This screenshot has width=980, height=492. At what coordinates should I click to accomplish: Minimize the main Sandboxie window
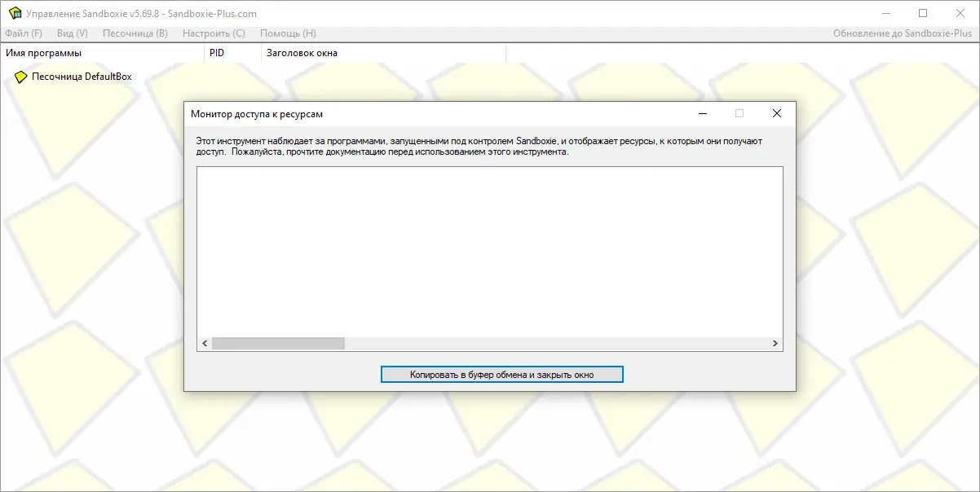(x=885, y=13)
